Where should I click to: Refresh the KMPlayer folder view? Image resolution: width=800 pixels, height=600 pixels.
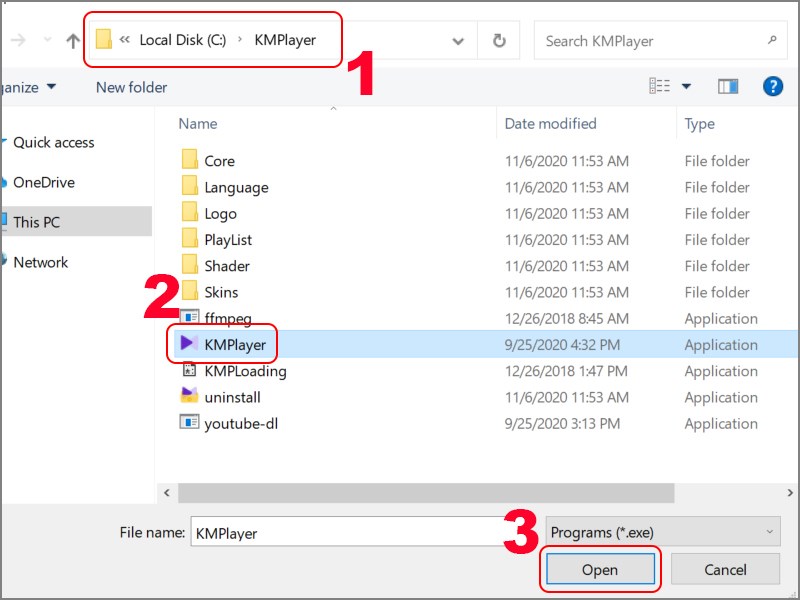[499, 40]
